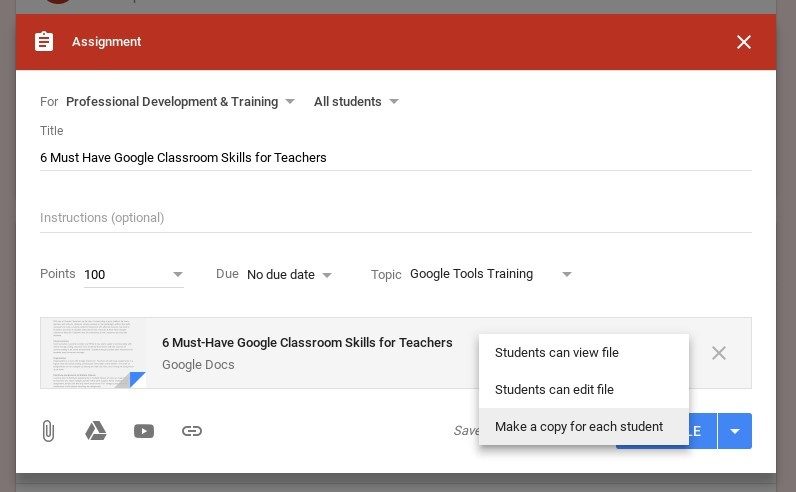Image resolution: width=796 pixels, height=492 pixels.
Task: Choose Students can view file
Action: pos(584,352)
